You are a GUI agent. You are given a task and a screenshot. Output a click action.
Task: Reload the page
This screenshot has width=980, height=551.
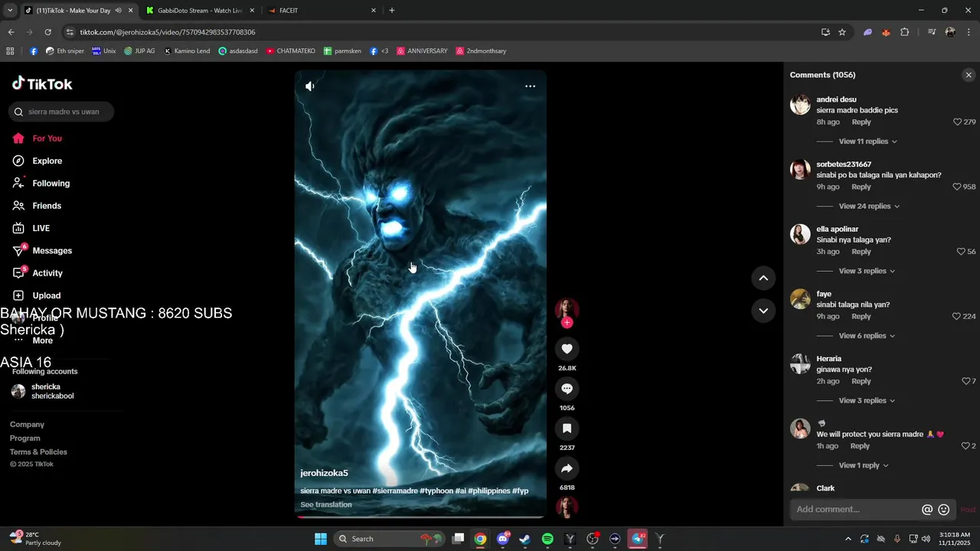[x=47, y=32]
